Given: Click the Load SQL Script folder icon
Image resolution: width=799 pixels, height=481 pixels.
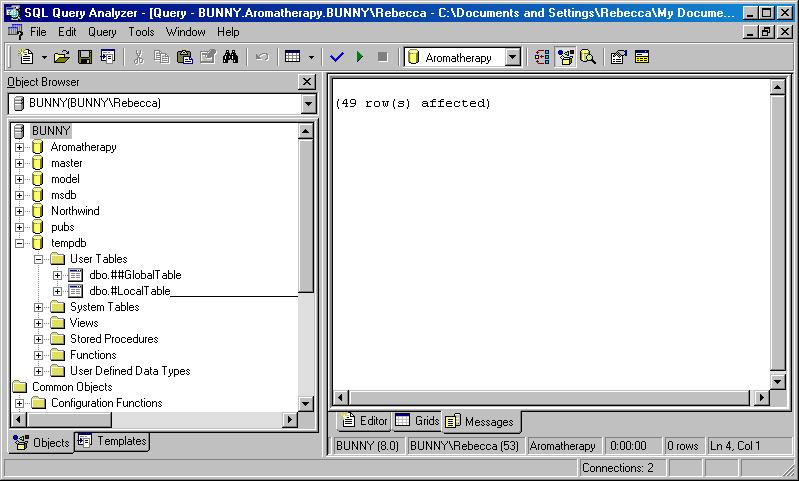Looking at the screenshot, I should (62, 57).
